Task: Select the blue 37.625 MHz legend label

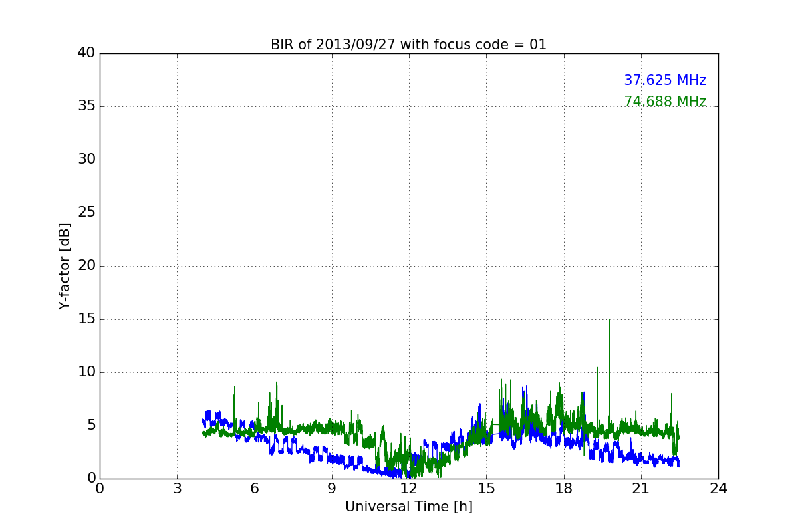Action: 665,80
